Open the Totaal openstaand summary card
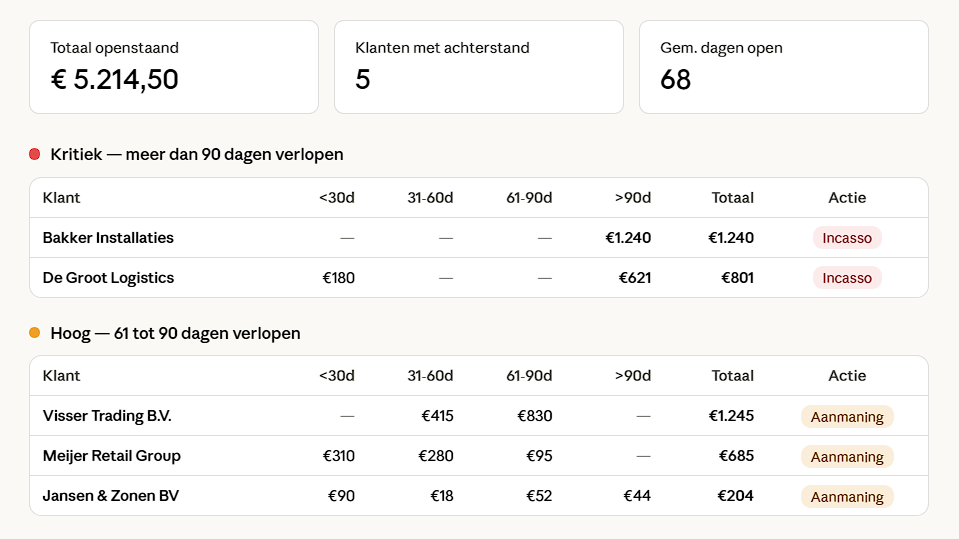This screenshot has width=959, height=539. (x=174, y=67)
